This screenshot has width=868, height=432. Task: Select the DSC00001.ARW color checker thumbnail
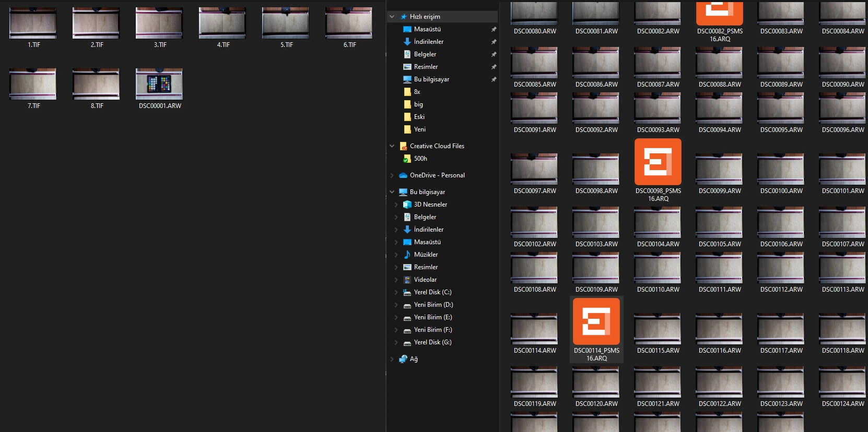coord(159,84)
